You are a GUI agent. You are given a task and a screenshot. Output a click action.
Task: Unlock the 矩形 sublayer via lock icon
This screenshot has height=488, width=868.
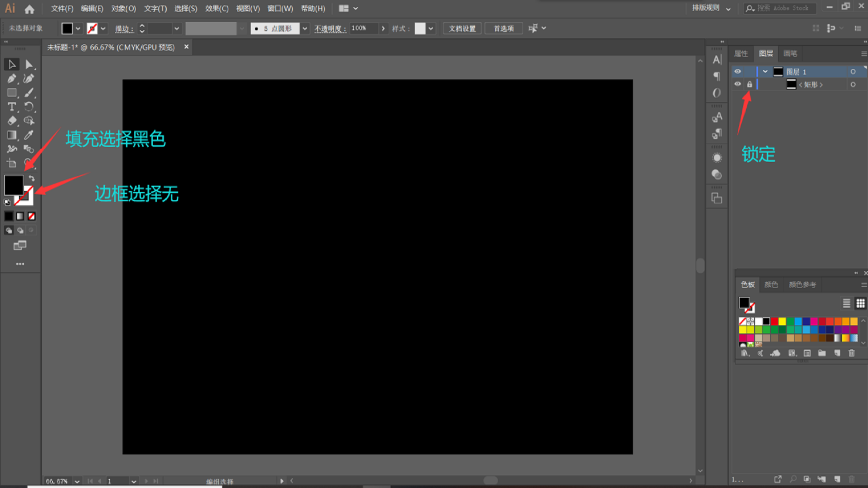750,84
